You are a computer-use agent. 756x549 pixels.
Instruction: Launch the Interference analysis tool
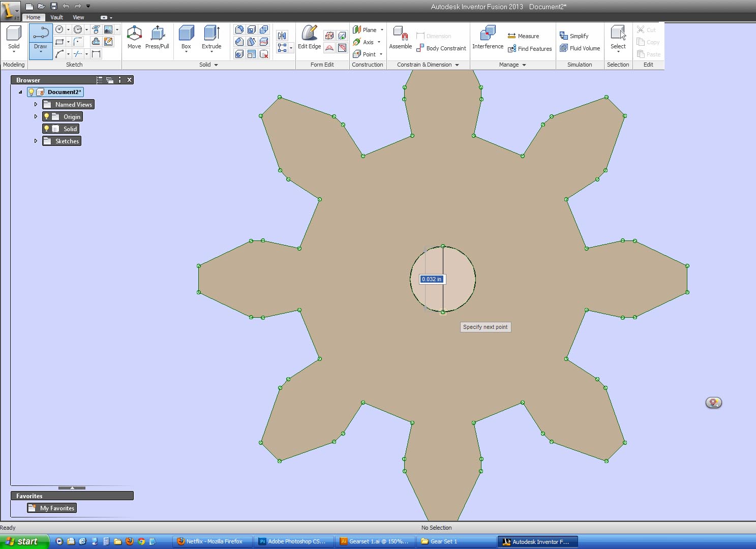[x=488, y=38]
